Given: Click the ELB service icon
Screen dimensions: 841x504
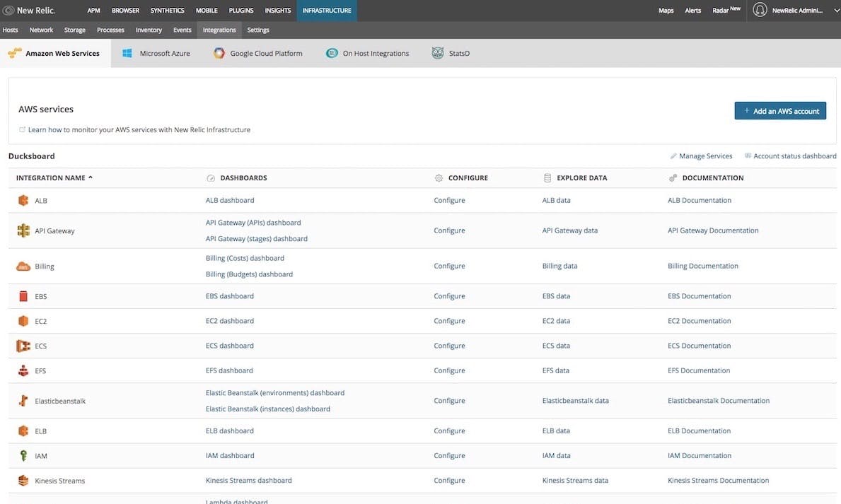Looking at the screenshot, I should click(23, 430).
